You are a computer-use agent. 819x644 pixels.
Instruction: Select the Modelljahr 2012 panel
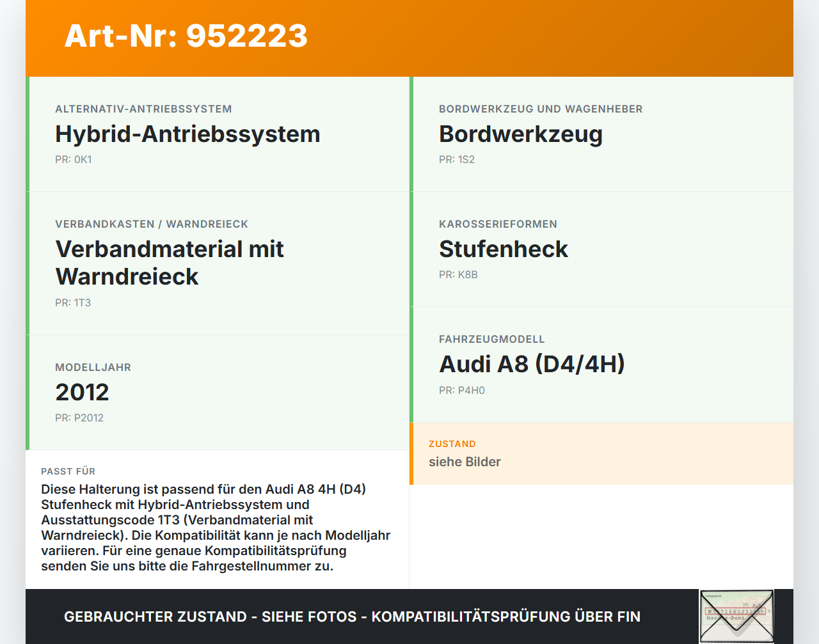coord(83,391)
